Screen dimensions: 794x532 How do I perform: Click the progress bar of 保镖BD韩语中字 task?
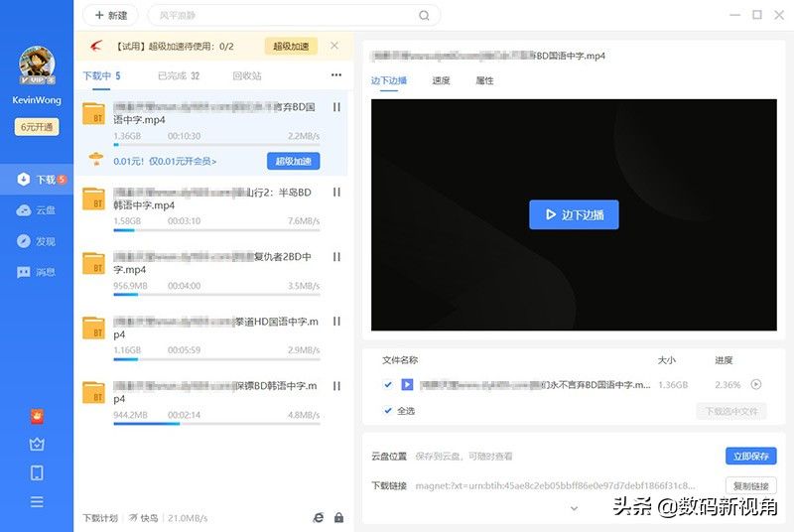[216, 424]
